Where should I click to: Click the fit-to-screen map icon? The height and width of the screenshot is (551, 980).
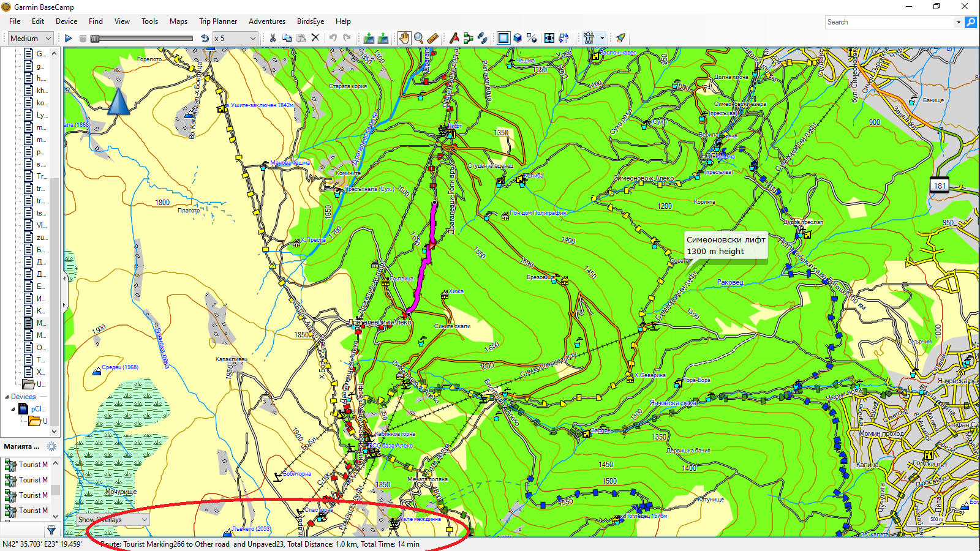(x=549, y=38)
